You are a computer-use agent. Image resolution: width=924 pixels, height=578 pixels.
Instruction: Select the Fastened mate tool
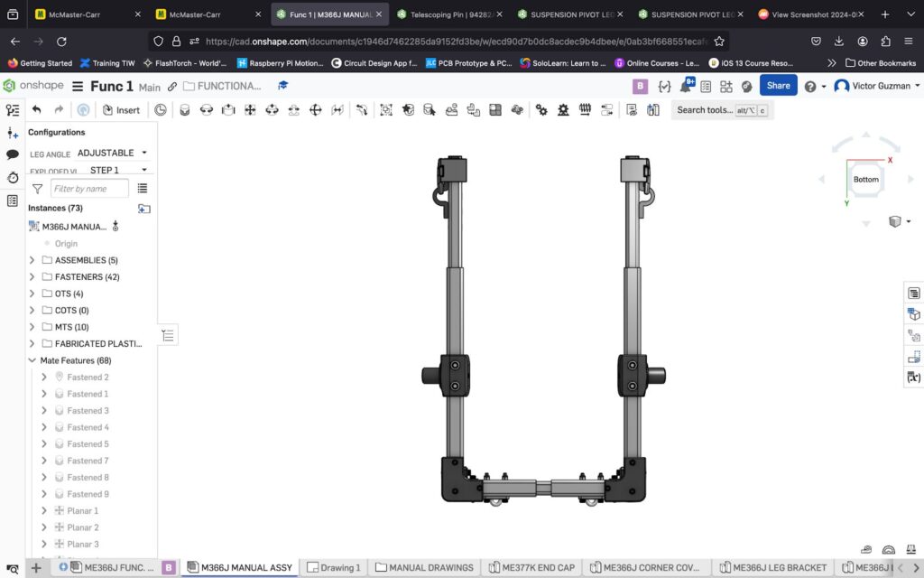tap(185, 110)
